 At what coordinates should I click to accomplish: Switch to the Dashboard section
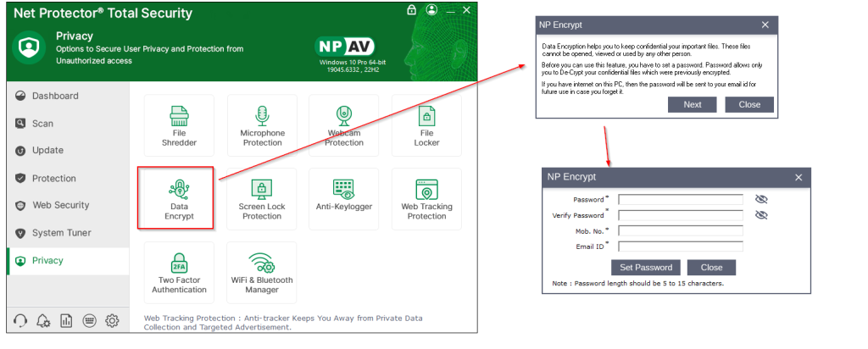click(55, 96)
